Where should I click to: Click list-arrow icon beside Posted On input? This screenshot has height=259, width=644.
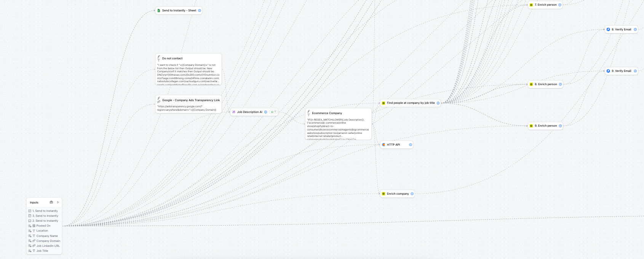pos(30,226)
